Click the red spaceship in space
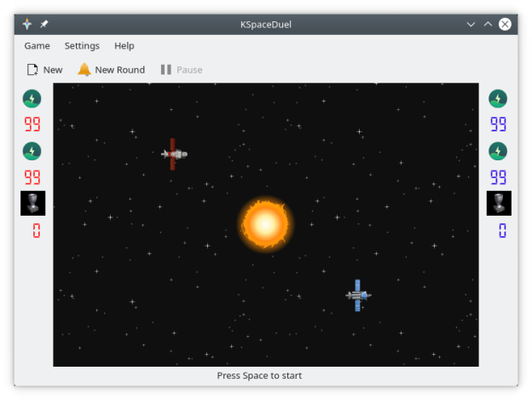The height and width of the screenshot is (400, 532). click(174, 154)
